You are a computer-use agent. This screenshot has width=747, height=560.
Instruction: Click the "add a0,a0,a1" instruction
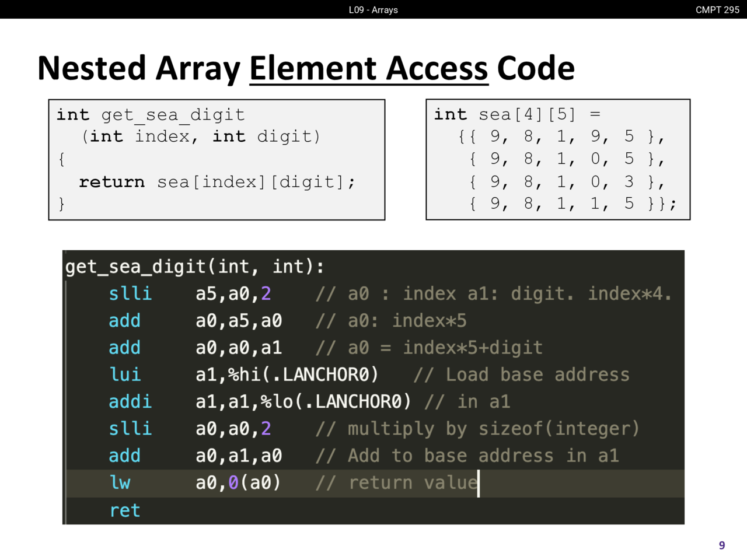click(x=195, y=348)
